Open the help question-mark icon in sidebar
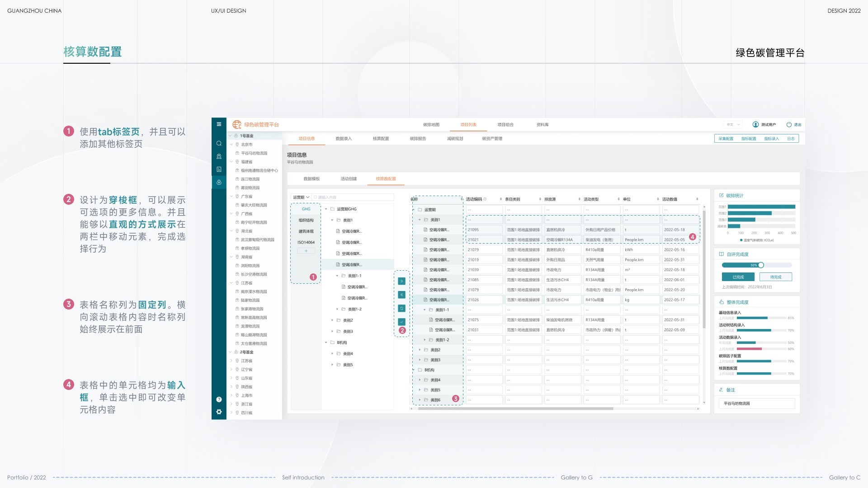The height and width of the screenshot is (488, 868). (x=219, y=399)
